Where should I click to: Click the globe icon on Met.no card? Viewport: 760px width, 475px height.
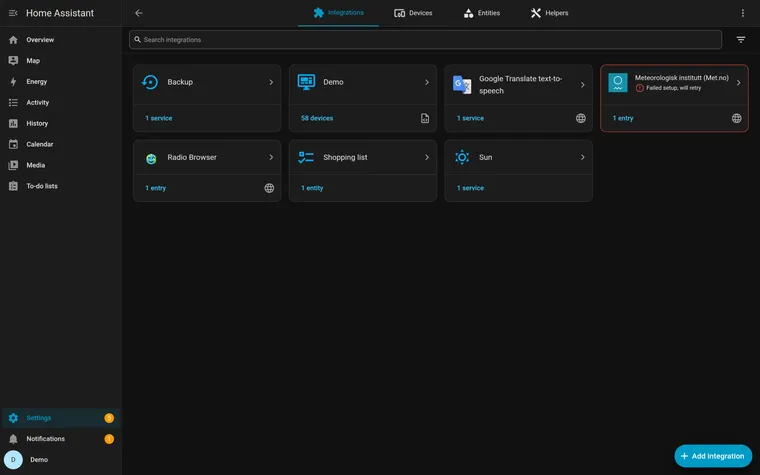click(736, 118)
